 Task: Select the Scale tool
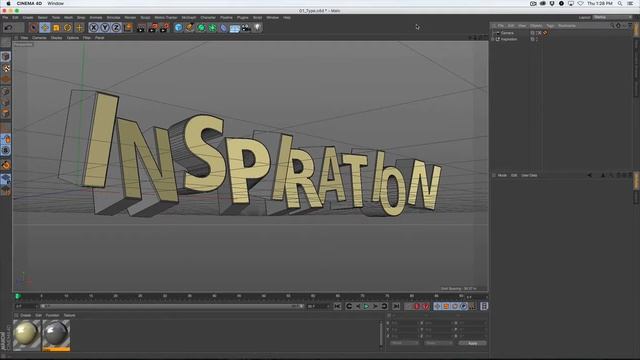56,28
